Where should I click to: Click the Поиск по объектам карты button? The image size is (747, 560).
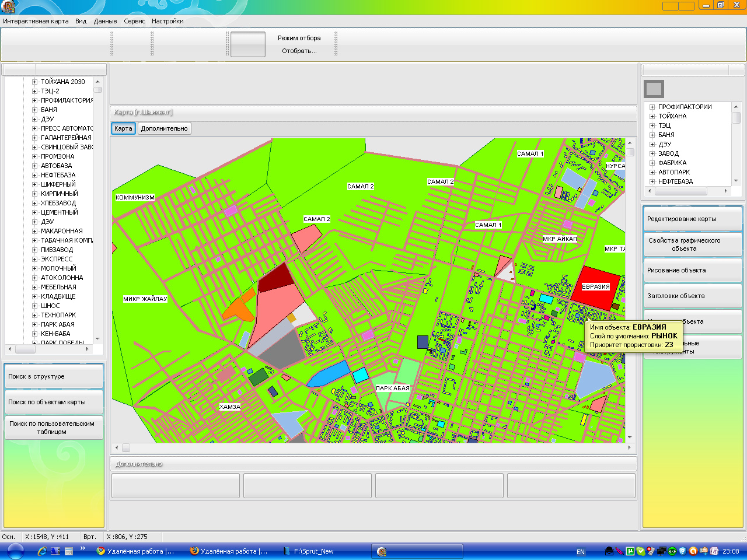[x=54, y=402]
